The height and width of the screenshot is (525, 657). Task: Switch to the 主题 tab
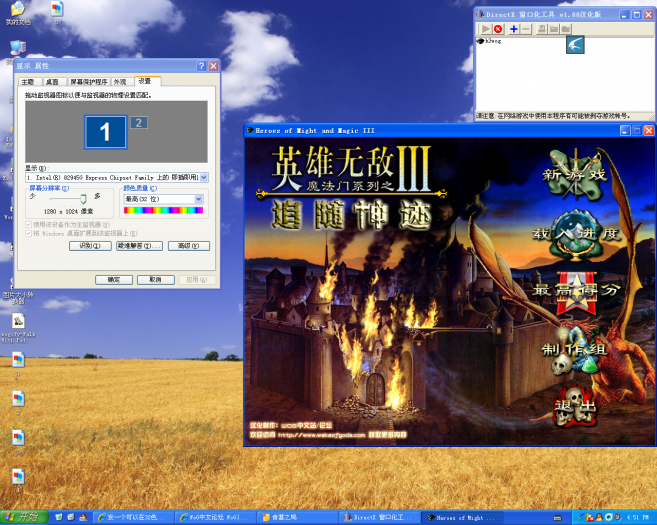pos(28,82)
